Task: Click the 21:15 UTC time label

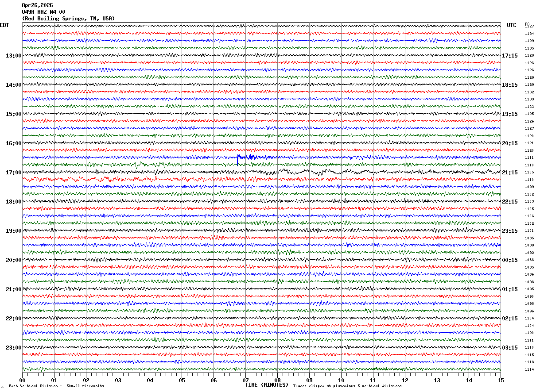Action: tap(510, 173)
